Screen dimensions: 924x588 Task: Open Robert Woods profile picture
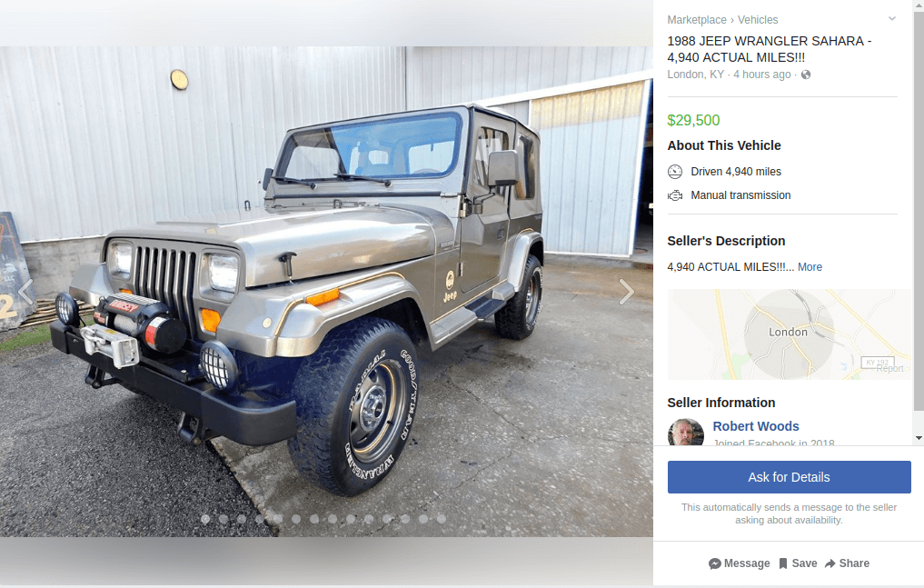tap(685, 432)
